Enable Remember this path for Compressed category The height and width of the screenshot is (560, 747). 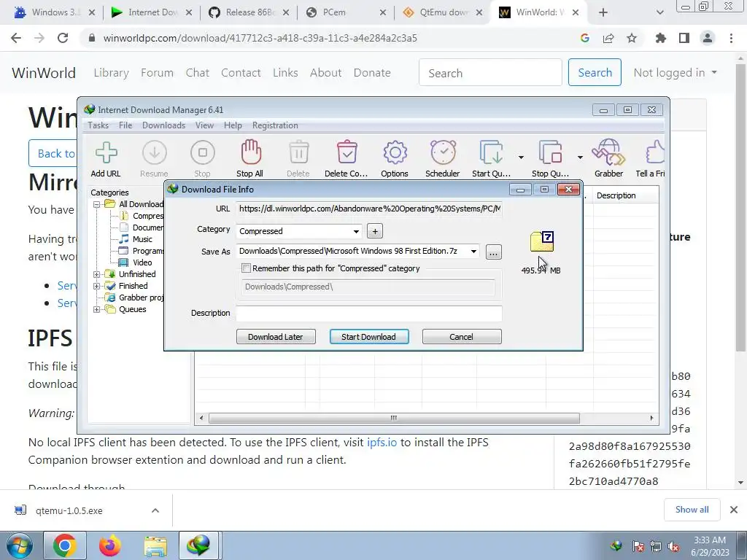[x=247, y=268]
